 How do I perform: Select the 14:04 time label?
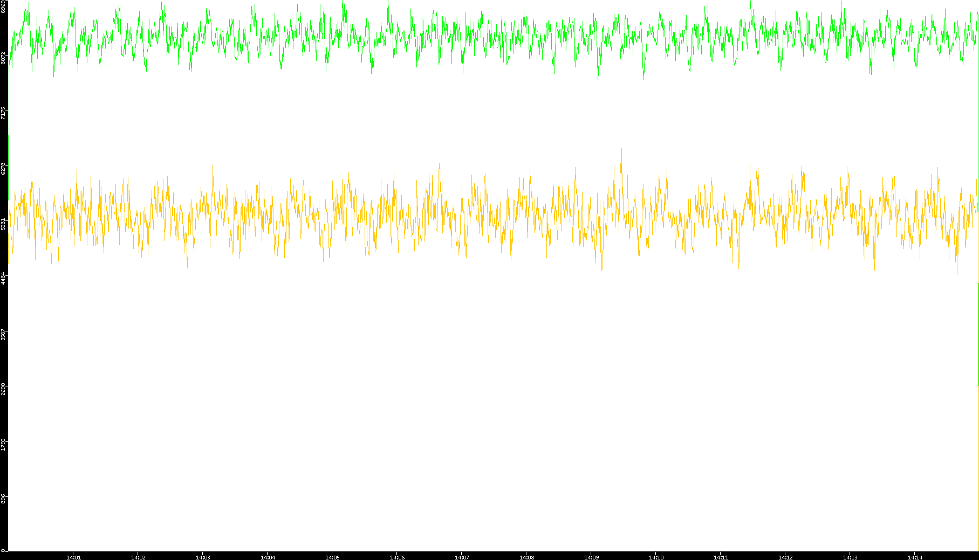[x=268, y=557]
